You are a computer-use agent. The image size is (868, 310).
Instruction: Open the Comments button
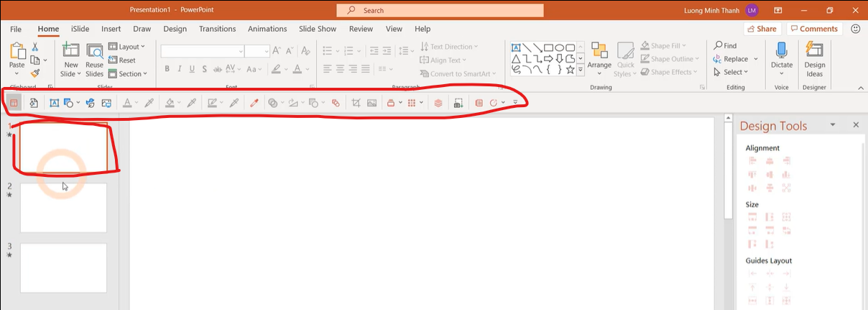pyautogui.click(x=813, y=29)
